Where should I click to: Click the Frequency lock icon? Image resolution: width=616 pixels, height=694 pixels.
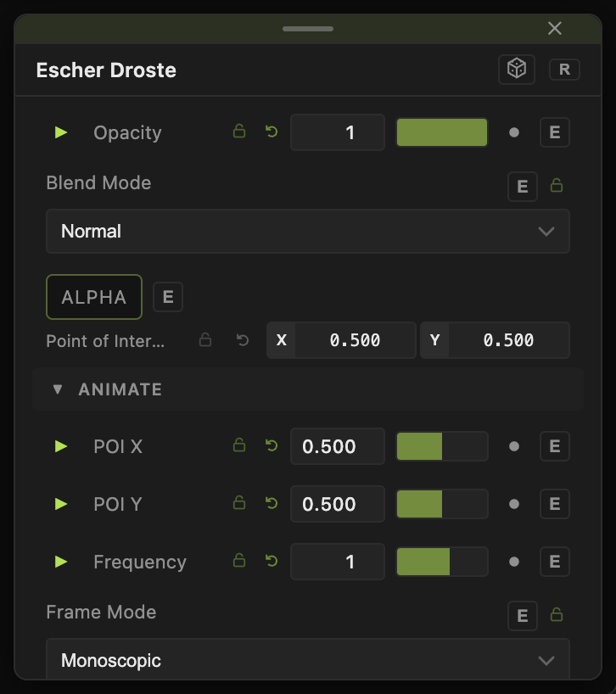pyautogui.click(x=239, y=560)
